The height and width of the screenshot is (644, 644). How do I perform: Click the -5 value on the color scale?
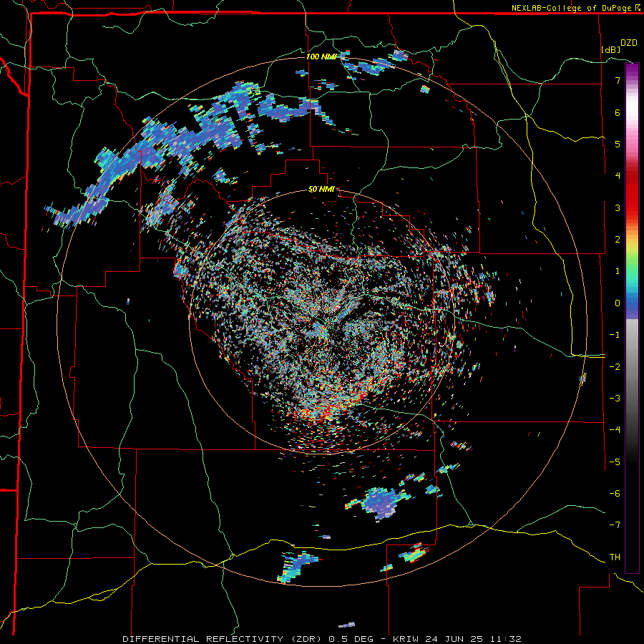point(615,462)
